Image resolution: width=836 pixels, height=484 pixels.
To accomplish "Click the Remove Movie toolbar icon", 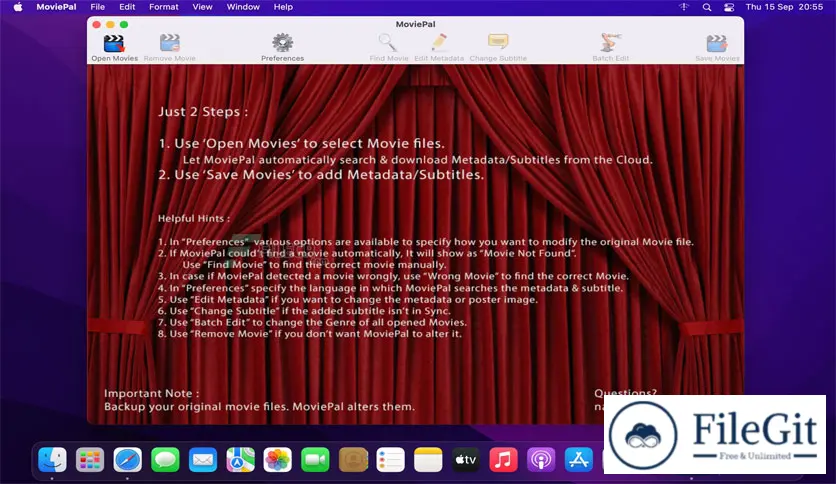I will coord(170,43).
